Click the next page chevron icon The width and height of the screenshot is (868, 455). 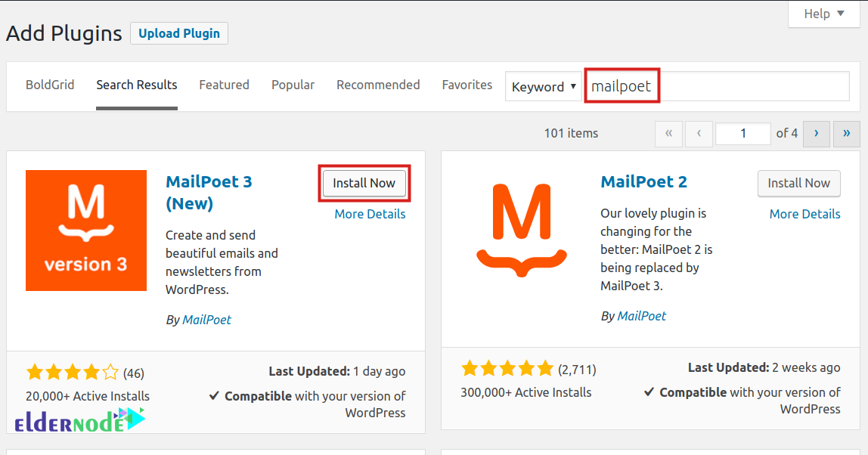(x=816, y=134)
